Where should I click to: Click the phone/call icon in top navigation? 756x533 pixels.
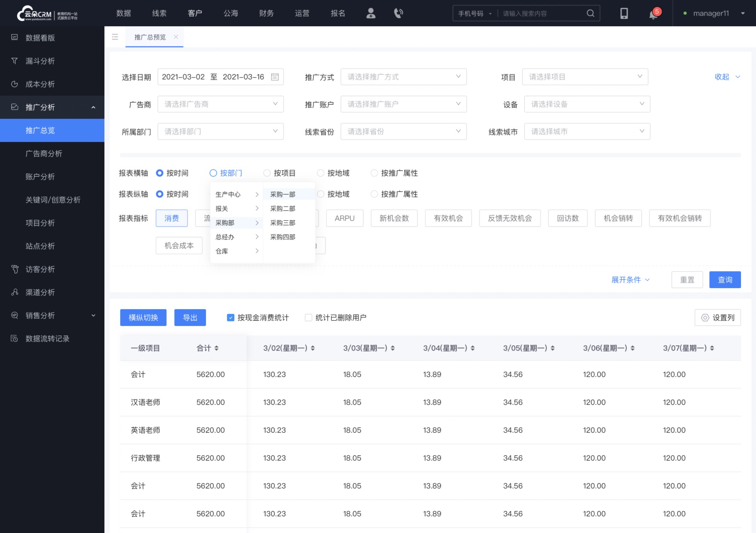[x=398, y=13]
